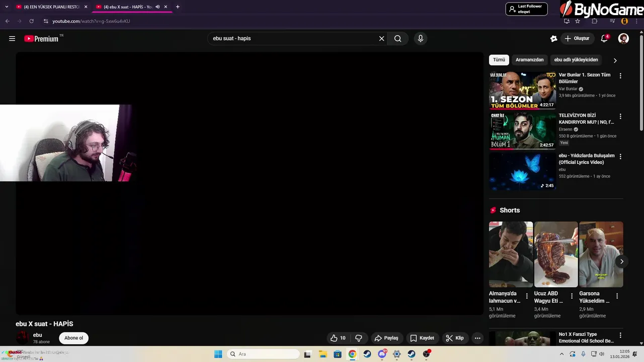
Task: Clear the search box with the X
Action: (381, 39)
